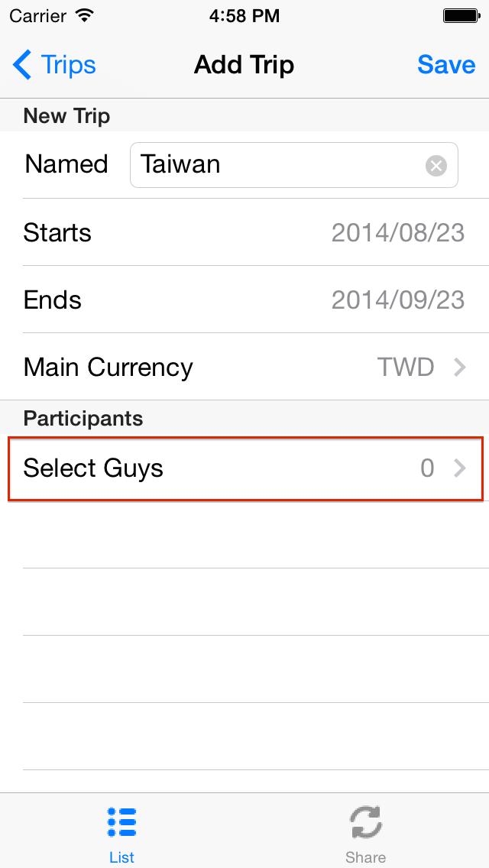Edit the Ends date 2014/09/23
489x868 pixels.
(397, 300)
